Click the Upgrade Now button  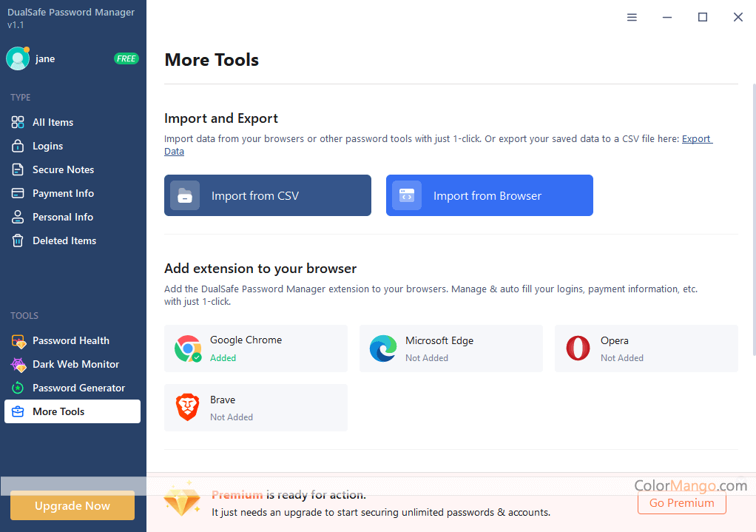(72, 506)
